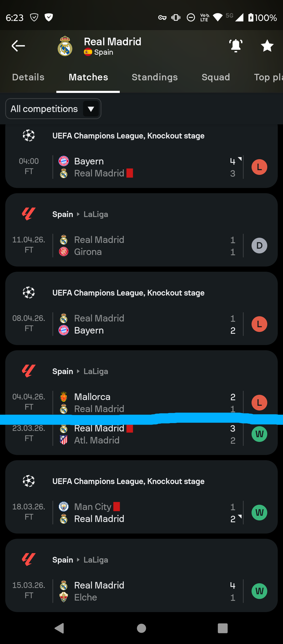Open the Real Madrid vs Elche match row

pos(141,591)
